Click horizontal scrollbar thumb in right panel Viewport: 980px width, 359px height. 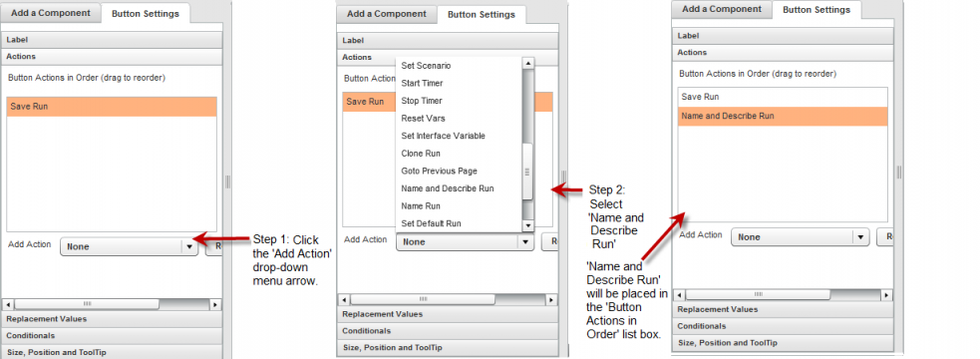758,294
